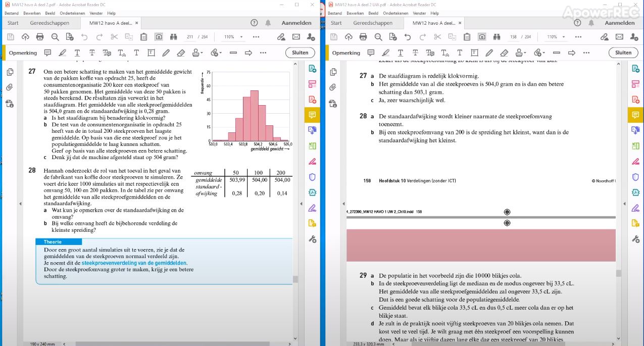The image size is (644, 346).
Task: Select strikethrough text tool in left window
Action: click(92, 53)
